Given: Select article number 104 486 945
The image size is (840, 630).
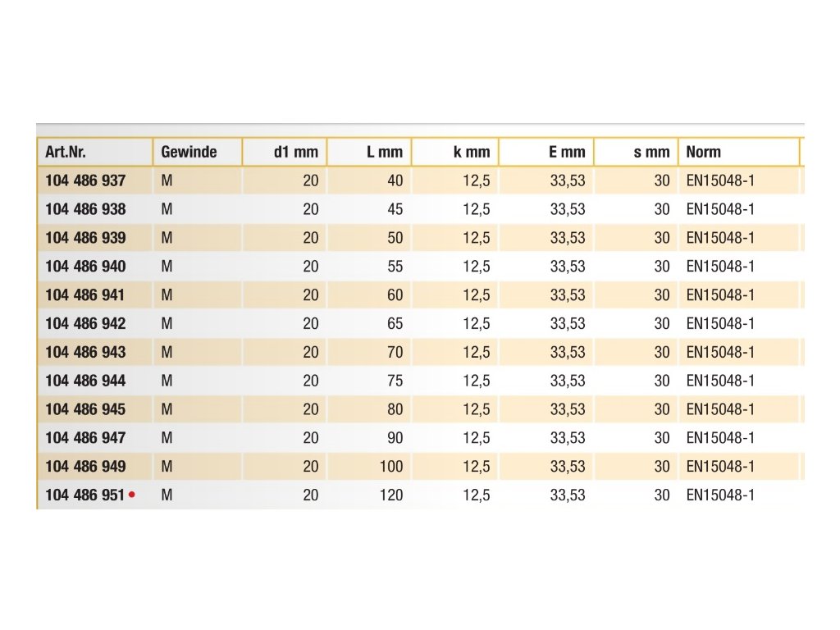Looking at the screenshot, I should 85,409.
